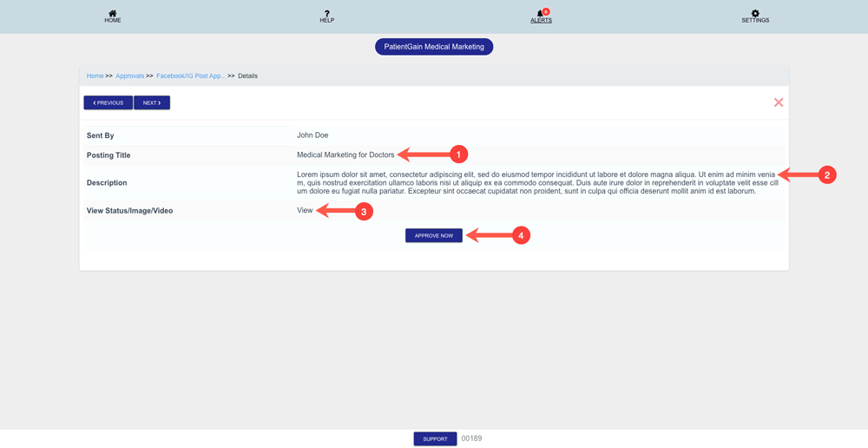Click the Next button
The image size is (868, 448).
(x=152, y=103)
